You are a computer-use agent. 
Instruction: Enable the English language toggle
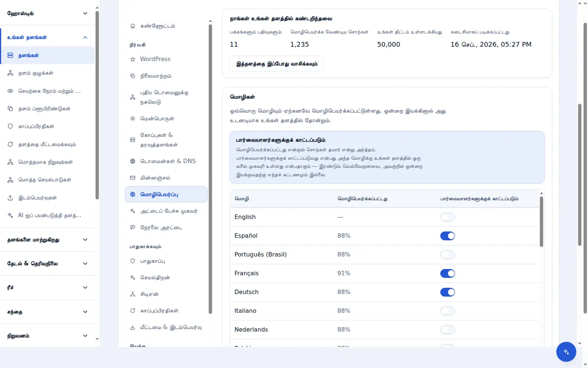(448, 217)
